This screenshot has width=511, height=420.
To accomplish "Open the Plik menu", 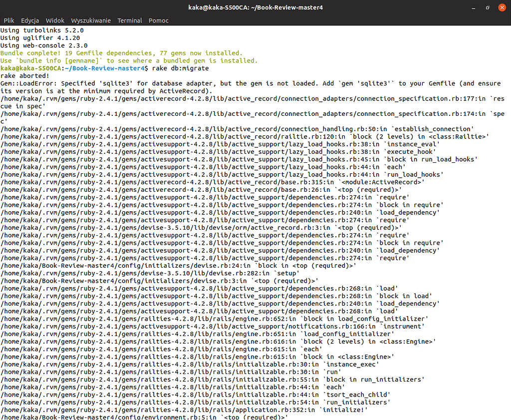I will pos(9,20).
